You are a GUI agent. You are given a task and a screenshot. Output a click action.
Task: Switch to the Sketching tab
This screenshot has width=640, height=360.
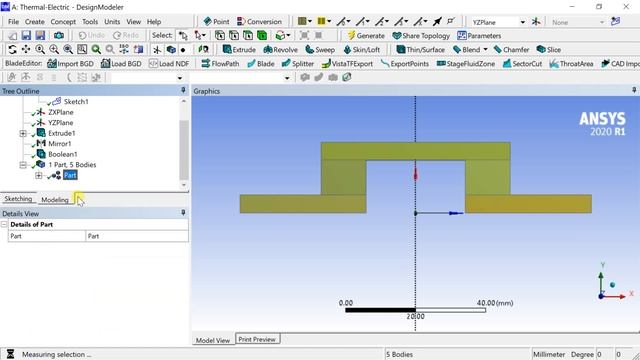[x=18, y=199]
